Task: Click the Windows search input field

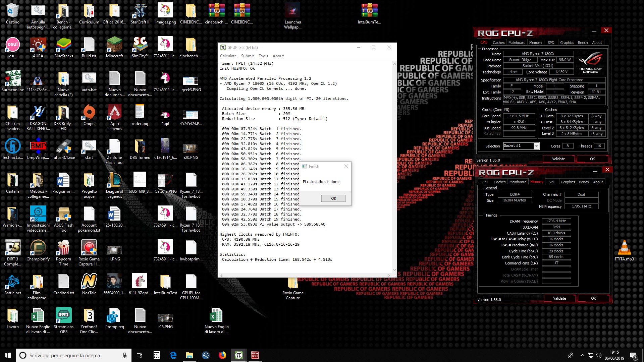Action: (73, 355)
